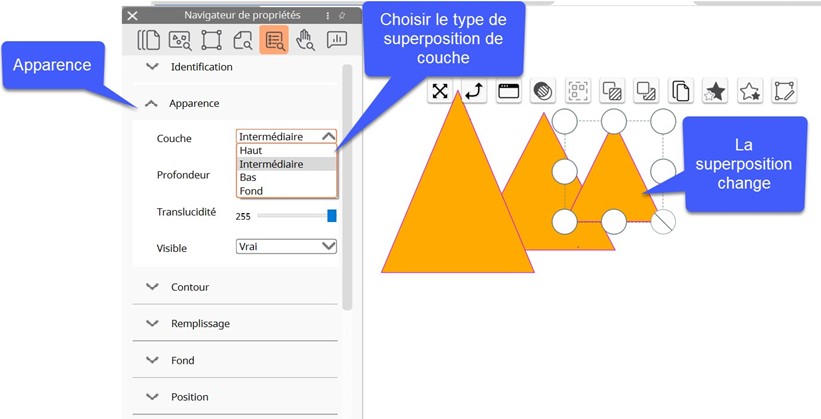Click the top-left selection handle circle
Image resolution: width=821 pixels, height=419 pixels.
click(565, 122)
